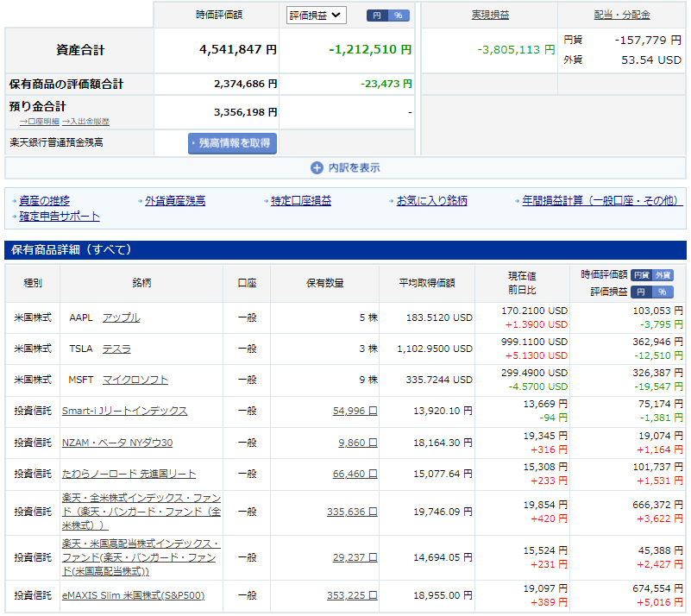Open お気に入り銘柄 link
691x616 pixels.
tap(431, 201)
